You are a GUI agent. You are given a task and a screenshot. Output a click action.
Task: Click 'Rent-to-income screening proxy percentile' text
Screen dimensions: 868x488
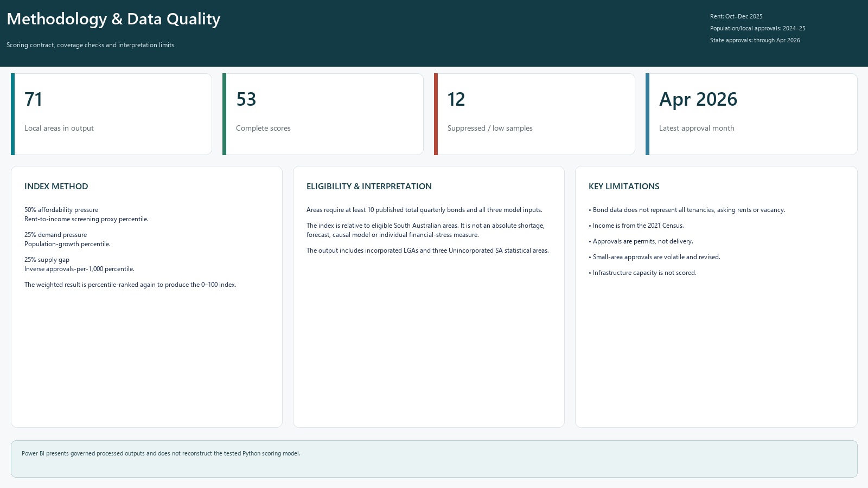click(x=86, y=219)
